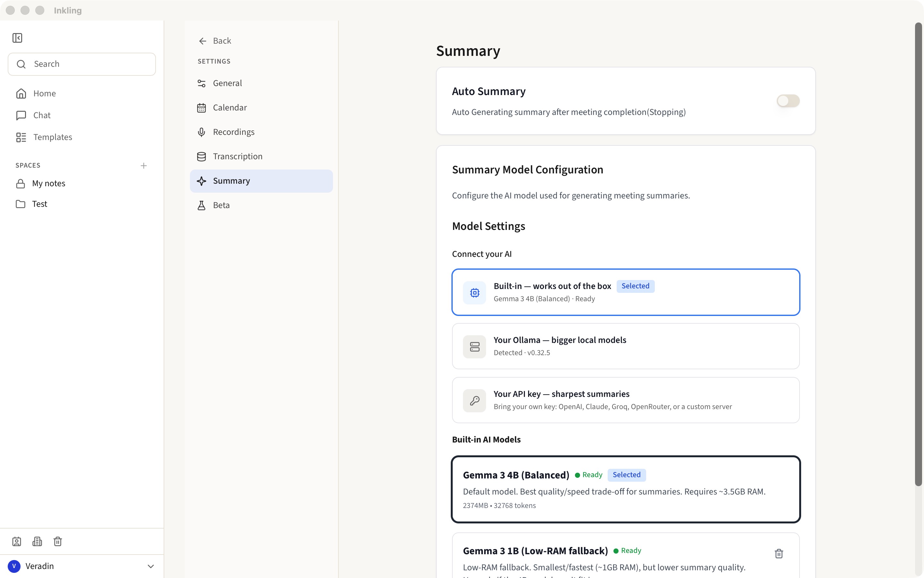Open the Templates page

coord(82,137)
